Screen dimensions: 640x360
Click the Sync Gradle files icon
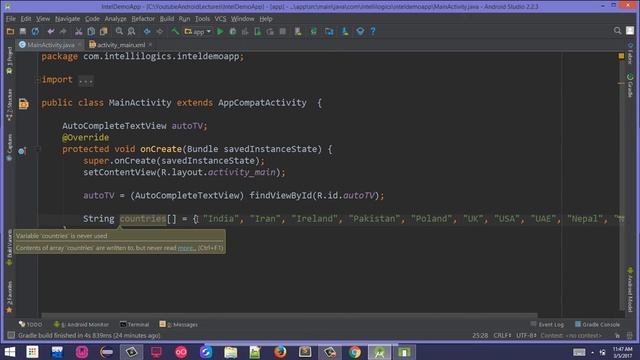click(313, 31)
